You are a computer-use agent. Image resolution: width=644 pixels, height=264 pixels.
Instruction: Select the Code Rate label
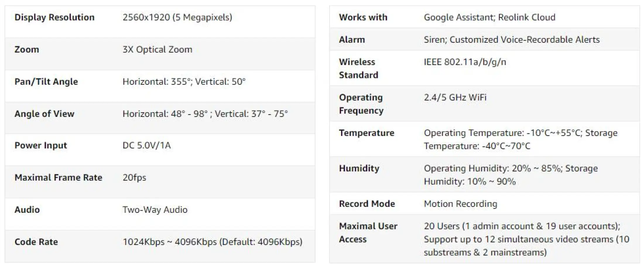pyautogui.click(x=36, y=242)
